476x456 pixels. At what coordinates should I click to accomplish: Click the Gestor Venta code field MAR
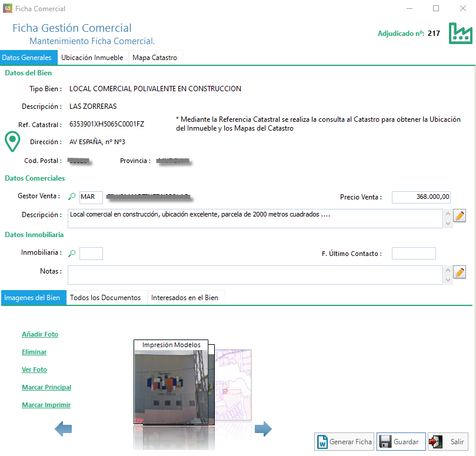pos(91,197)
